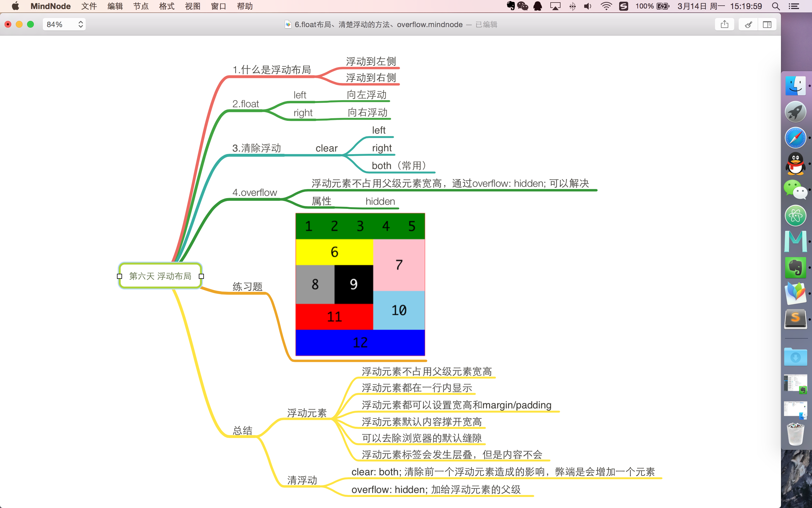Open WeChat in the Dock
Image resolution: width=812 pixels, height=508 pixels.
pyautogui.click(x=796, y=190)
